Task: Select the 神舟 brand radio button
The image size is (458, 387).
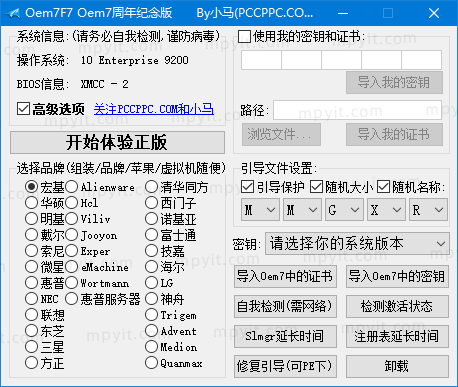Action: [x=151, y=299]
